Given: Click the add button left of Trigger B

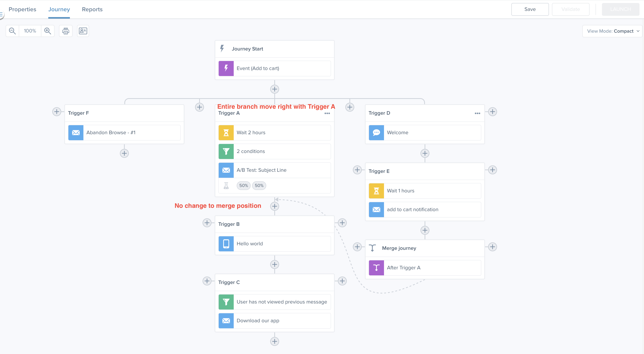Looking at the screenshot, I should pyautogui.click(x=207, y=223).
